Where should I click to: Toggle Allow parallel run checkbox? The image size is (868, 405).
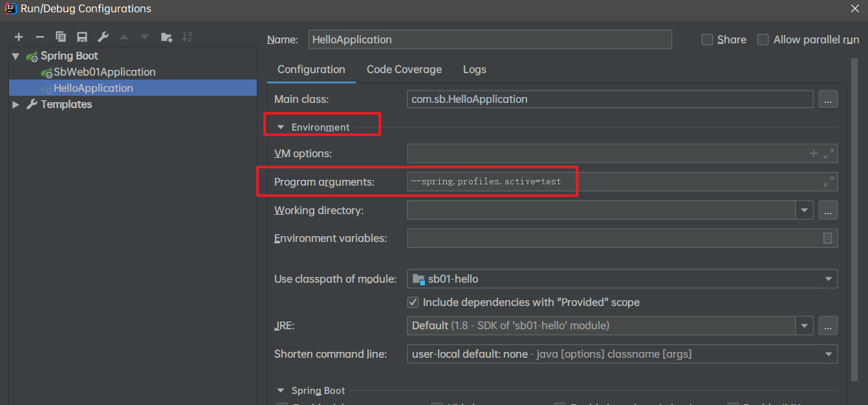pos(763,39)
